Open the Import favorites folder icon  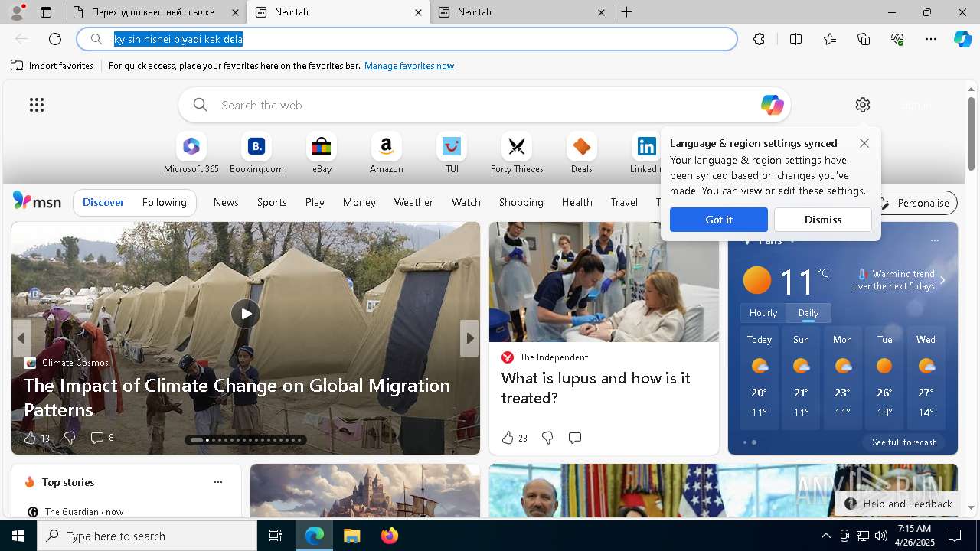[17, 66]
